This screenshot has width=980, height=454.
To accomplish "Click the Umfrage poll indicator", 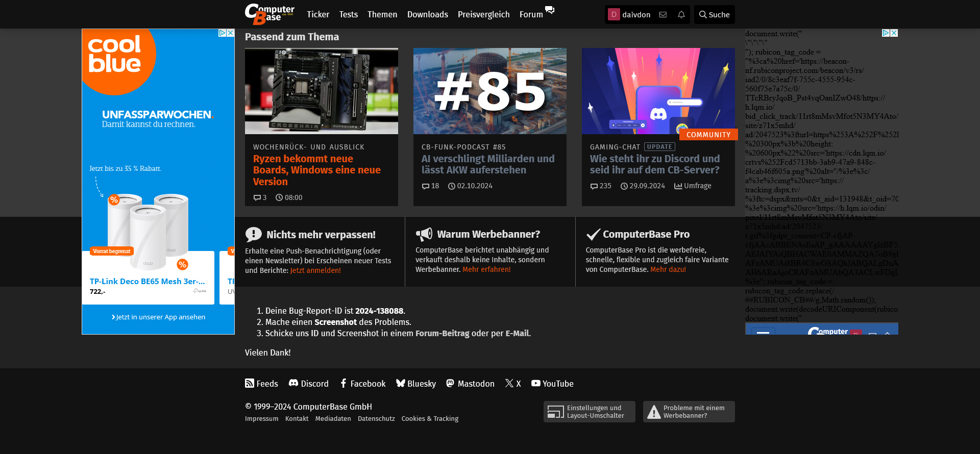I will coord(693,186).
